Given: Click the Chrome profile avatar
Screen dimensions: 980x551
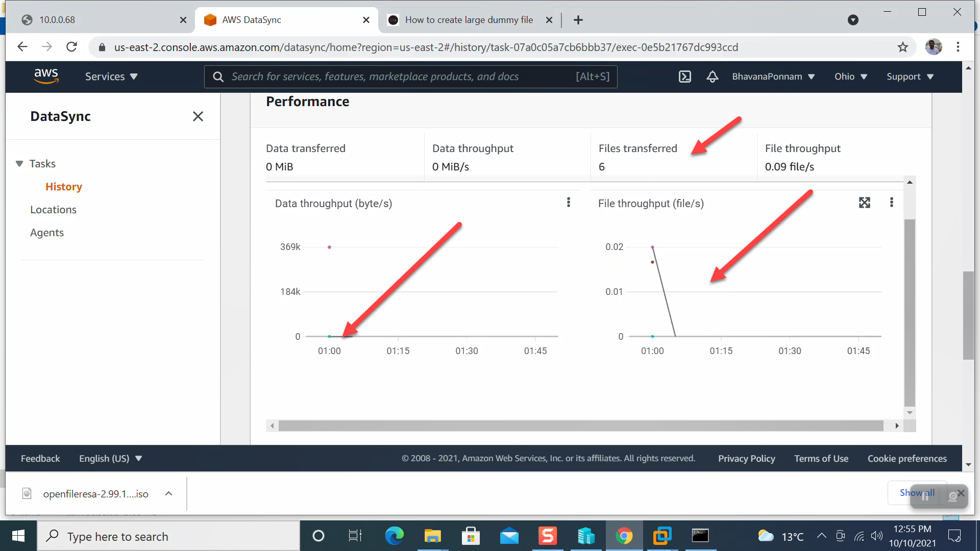Looking at the screenshot, I should tap(934, 46).
